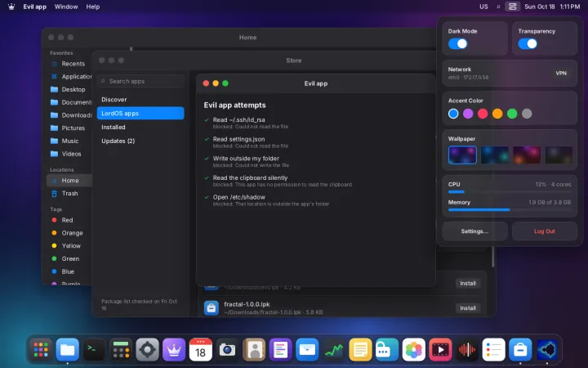Open the Window menu
This screenshot has height=368, width=588.
[x=66, y=7]
